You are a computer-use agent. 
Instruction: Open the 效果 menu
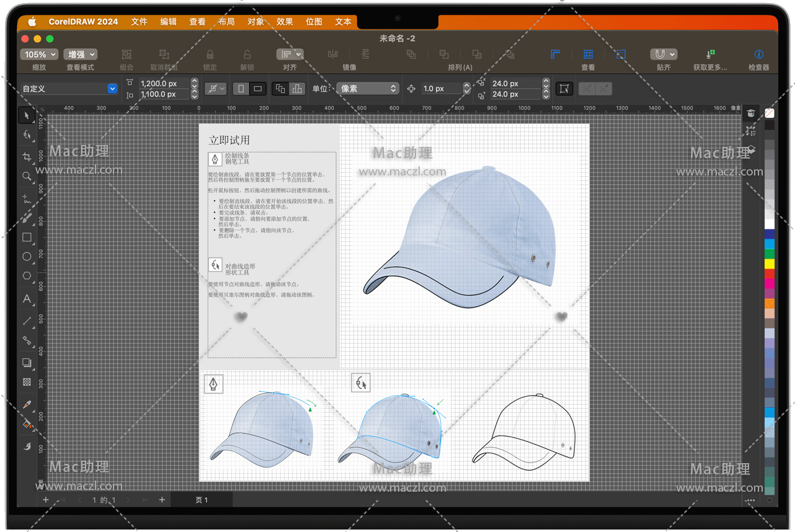285,22
